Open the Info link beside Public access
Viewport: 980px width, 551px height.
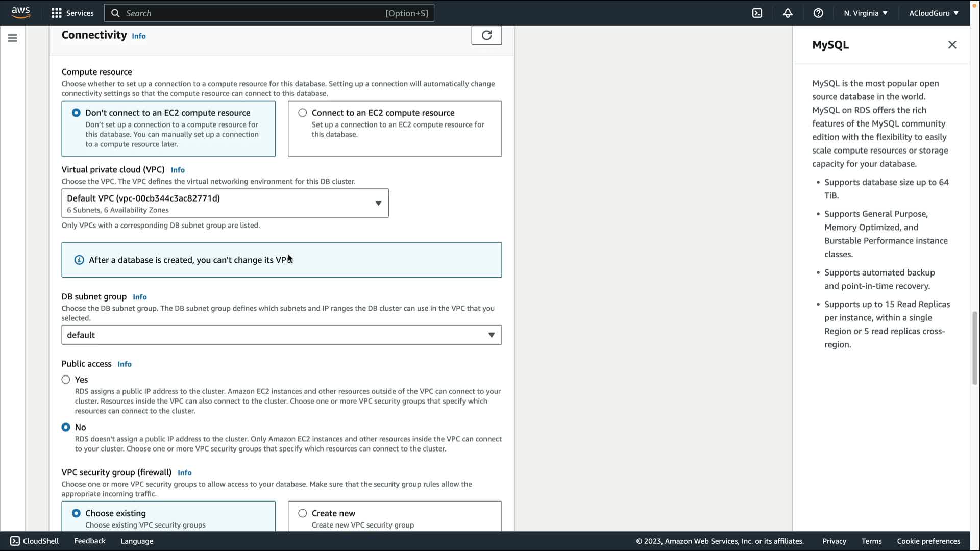point(125,364)
